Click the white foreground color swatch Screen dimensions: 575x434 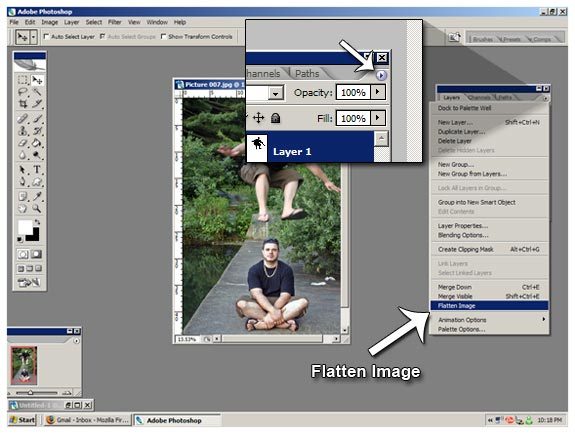[x=24, y=227]
